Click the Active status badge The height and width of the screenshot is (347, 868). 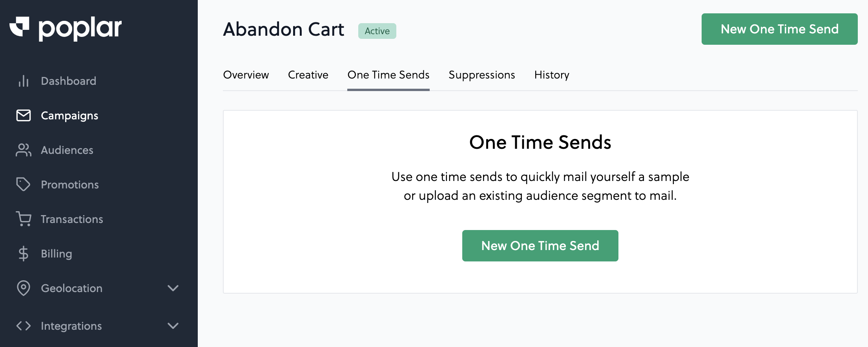click(377, 31)
